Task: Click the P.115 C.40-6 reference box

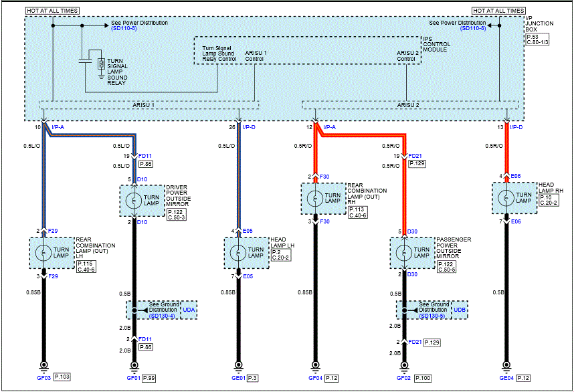Action: [86, 266]
